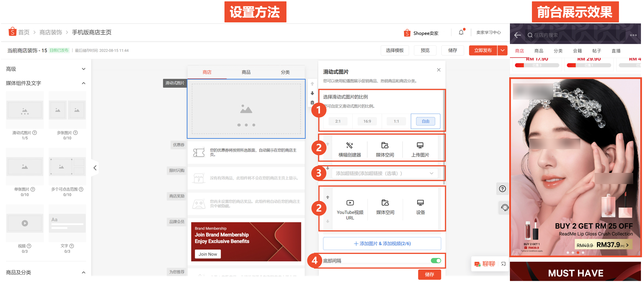Open dropdown arrow next to 立即发布
This screenshot has height=282, width=644.
tap(502, 51)
